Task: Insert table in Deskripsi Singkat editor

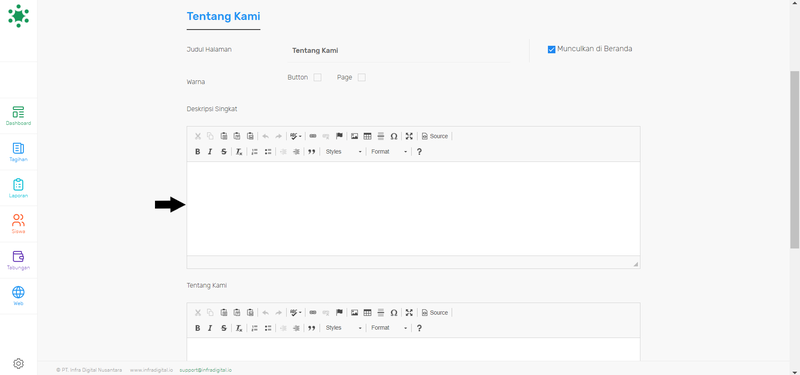Action: 367,136
